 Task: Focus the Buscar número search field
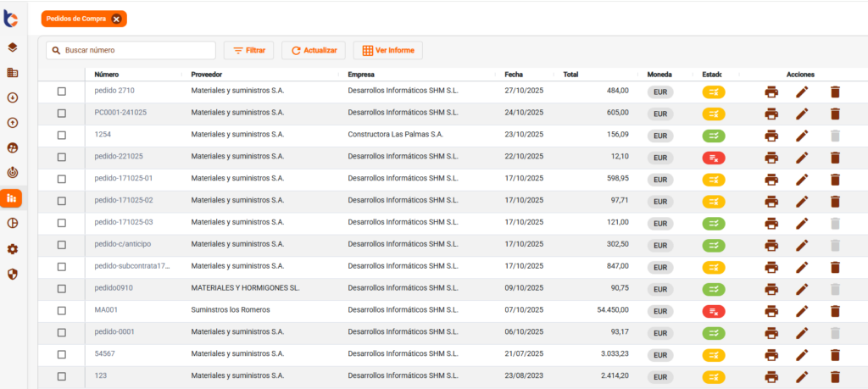(136, 51)
